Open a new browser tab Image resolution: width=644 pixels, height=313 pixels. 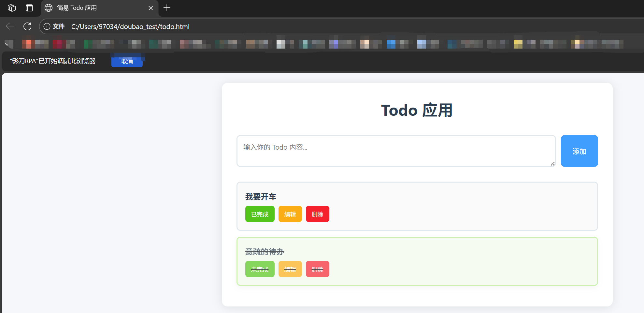167,8
